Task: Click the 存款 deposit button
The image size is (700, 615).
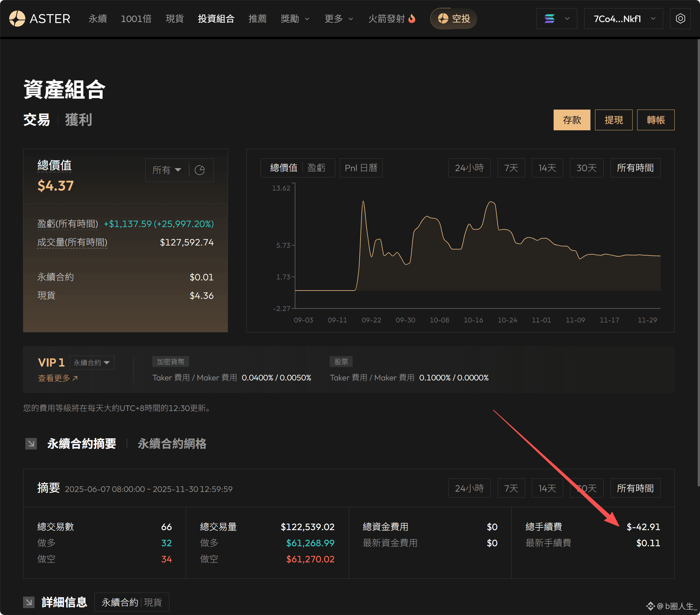Action: [x=572, y=120]
